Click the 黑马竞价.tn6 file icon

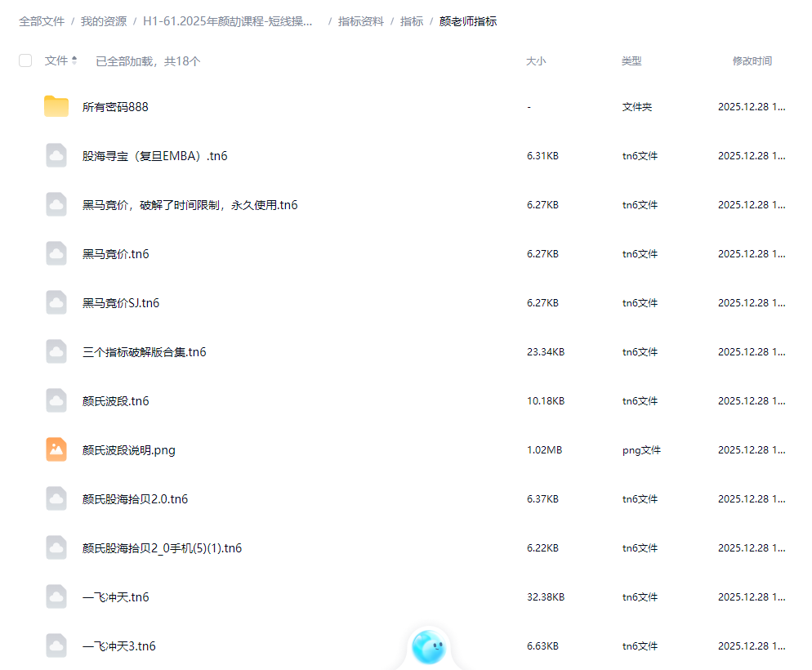(56, 253)
